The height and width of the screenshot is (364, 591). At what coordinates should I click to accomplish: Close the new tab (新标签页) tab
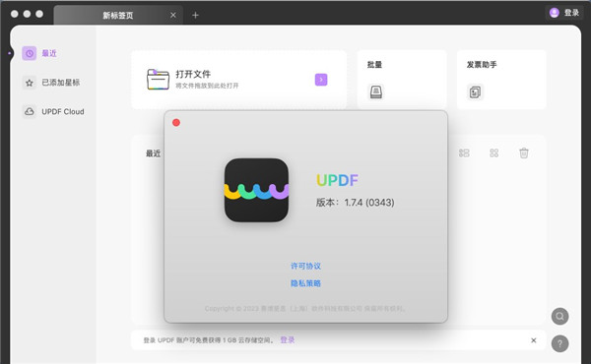pyautogui.click(x=173, y=15)
